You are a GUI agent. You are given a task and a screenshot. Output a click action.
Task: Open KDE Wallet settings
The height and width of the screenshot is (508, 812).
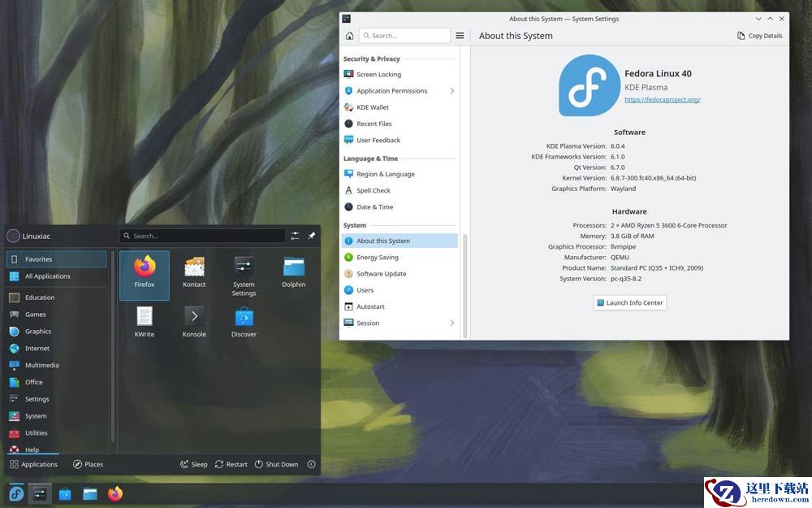400,107
